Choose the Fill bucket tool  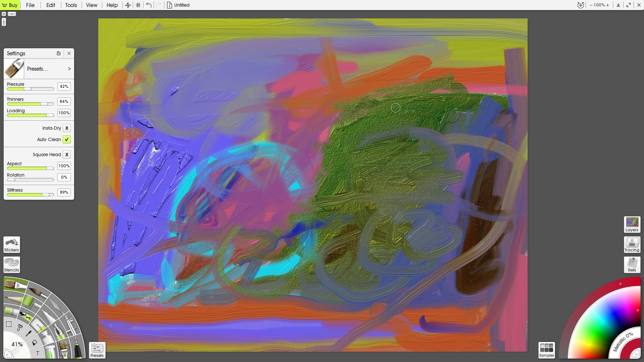pos(35,343)
